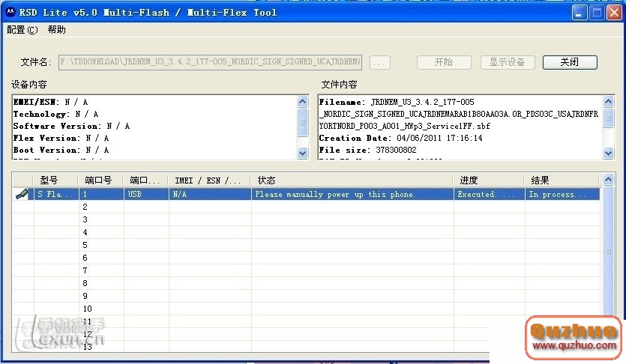Click the 开始 button
The width and height of the screenshot is (626, 364).
(444, 62)
